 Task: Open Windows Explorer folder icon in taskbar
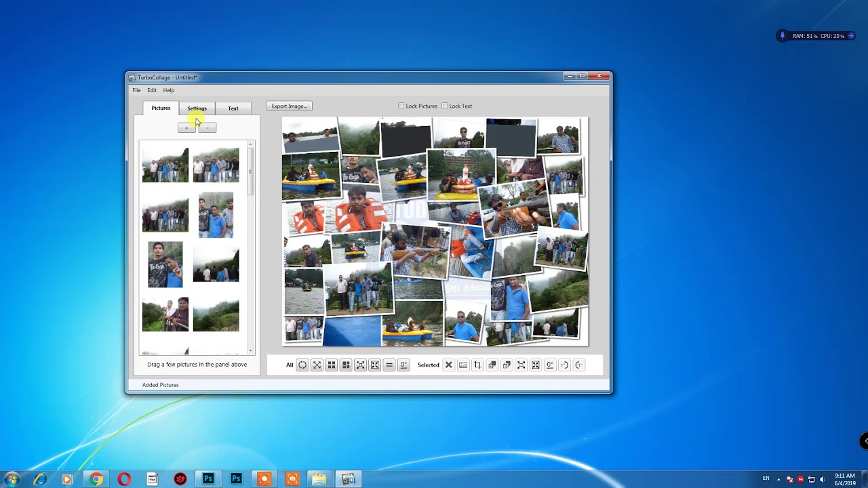tap(319, 479)
